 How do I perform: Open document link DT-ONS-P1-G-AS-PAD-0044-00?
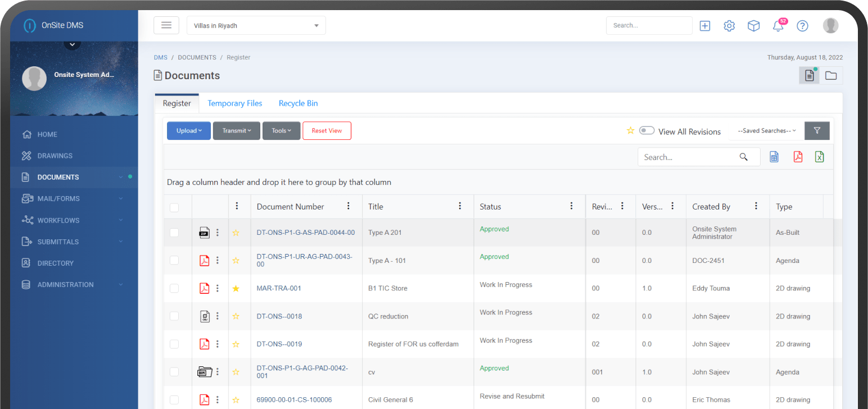pyautogui.click(x=306, y=233)
